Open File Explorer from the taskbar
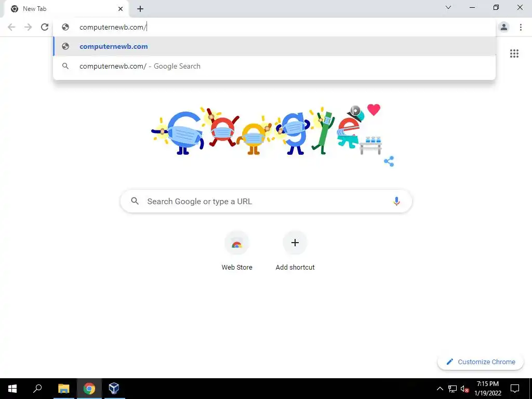The image size is (532, 399). [63, 389]
